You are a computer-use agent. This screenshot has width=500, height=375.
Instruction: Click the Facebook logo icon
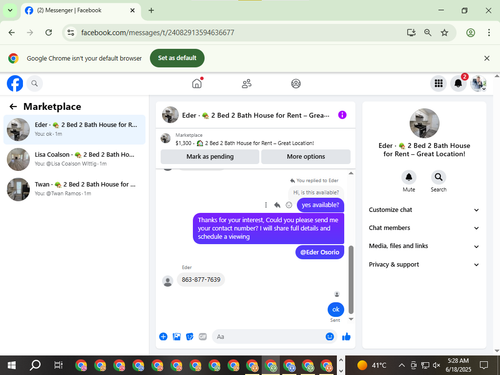[x=15, y=83]
